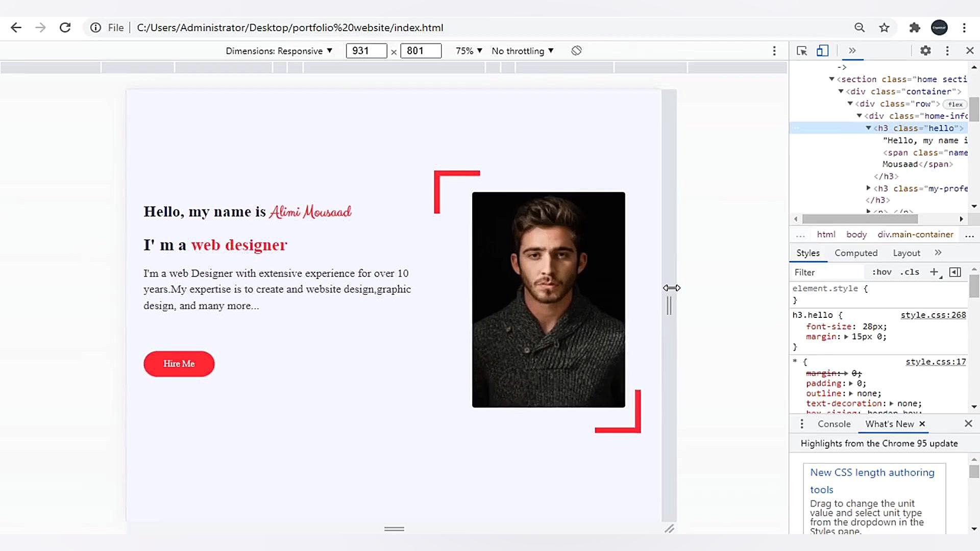
Task: Open No throttling dropdown
Action: click(522, 51)
